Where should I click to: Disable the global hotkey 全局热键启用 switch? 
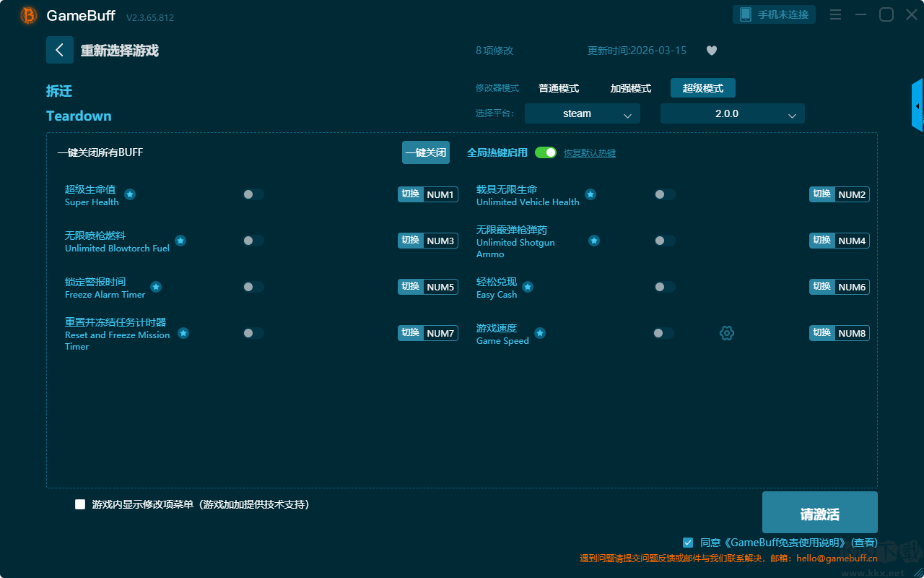coord(546,152)
